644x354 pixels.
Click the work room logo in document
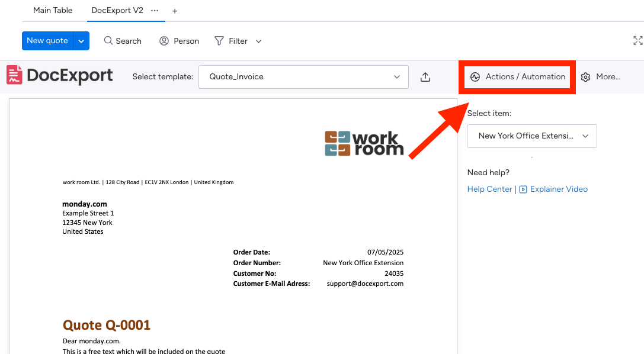click(364, 143)
